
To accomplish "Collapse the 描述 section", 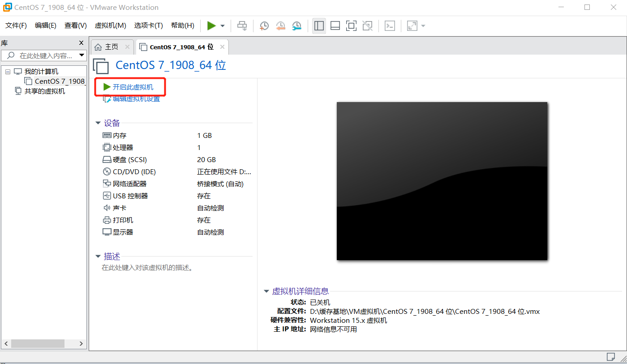I will tap(98, 257).
